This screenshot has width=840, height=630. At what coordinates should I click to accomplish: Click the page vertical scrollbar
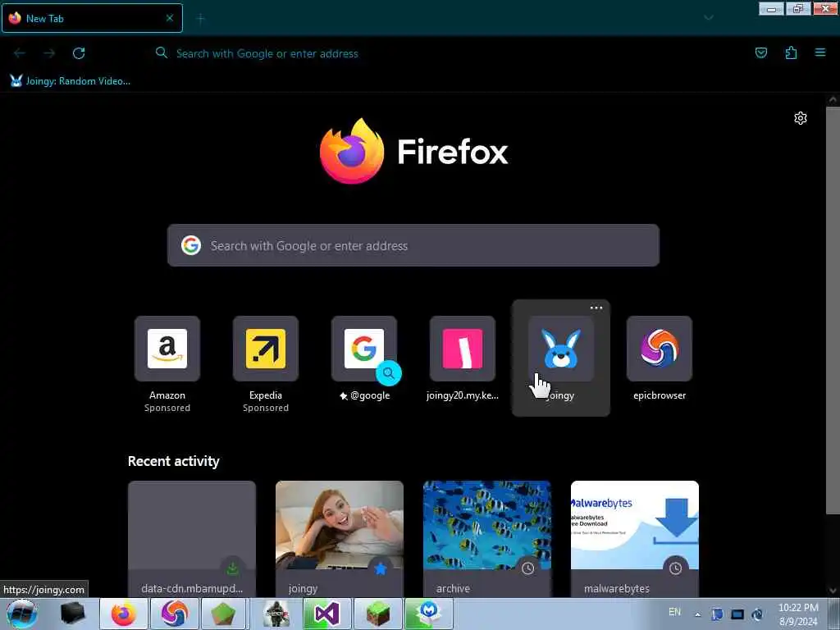click(x=833, y=309)
